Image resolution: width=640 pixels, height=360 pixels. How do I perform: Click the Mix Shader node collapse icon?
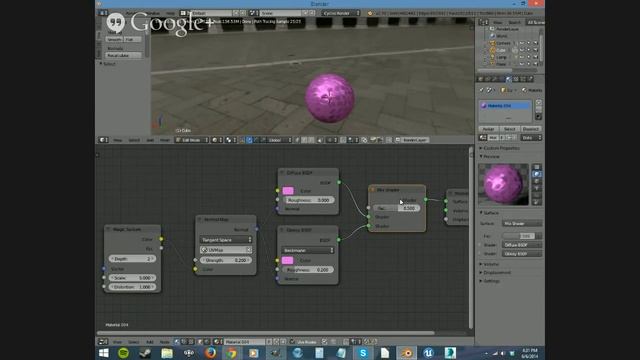(372, 190)
